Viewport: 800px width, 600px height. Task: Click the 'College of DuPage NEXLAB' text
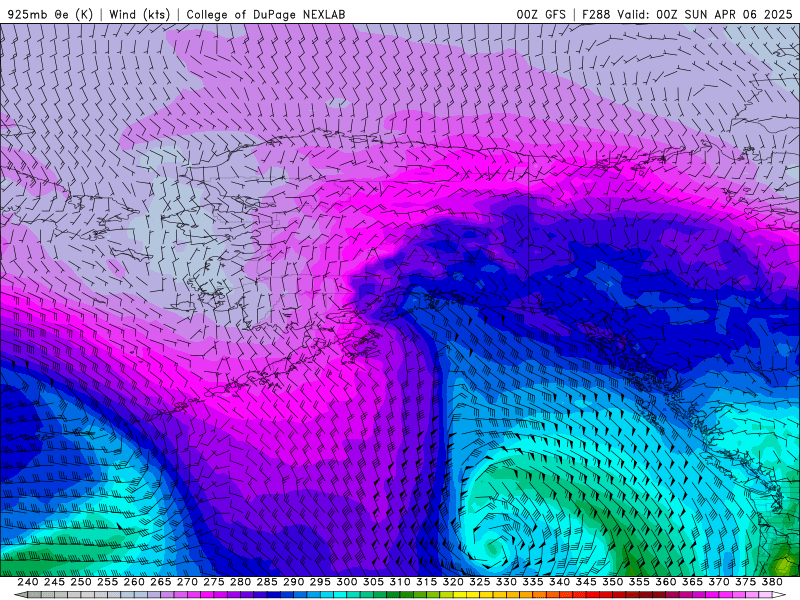click(266, 14)
